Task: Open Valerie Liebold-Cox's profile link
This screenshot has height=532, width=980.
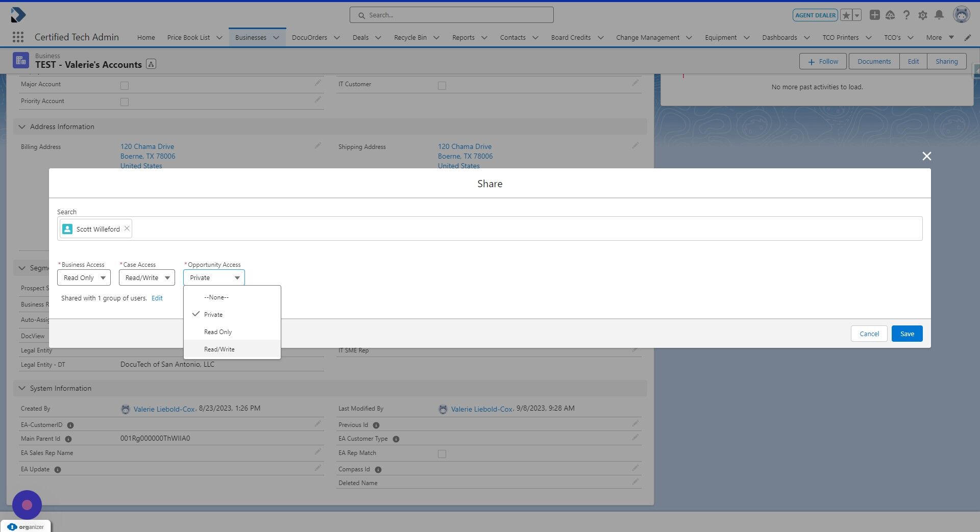Action: (x=164, y=409)
